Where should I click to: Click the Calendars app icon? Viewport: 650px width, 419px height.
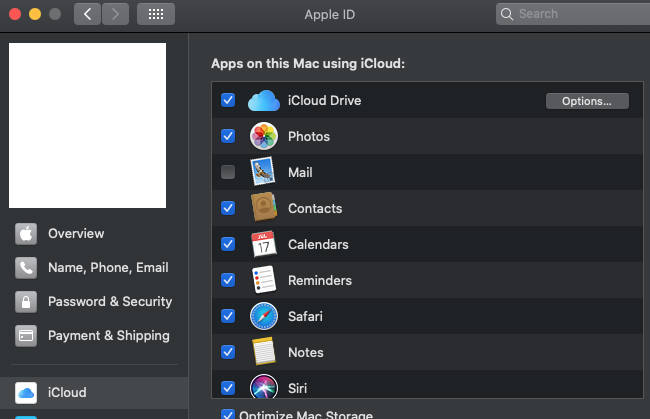[264, 244]
